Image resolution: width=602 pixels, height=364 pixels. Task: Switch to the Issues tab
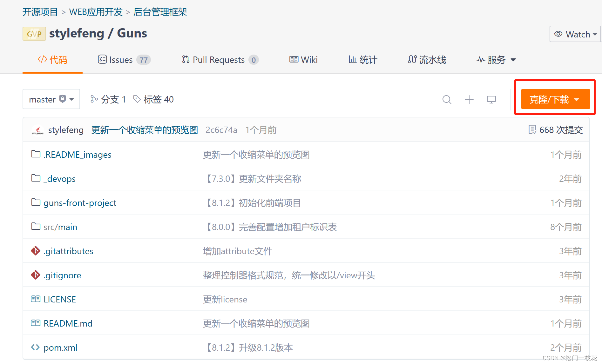pos(121,60)
